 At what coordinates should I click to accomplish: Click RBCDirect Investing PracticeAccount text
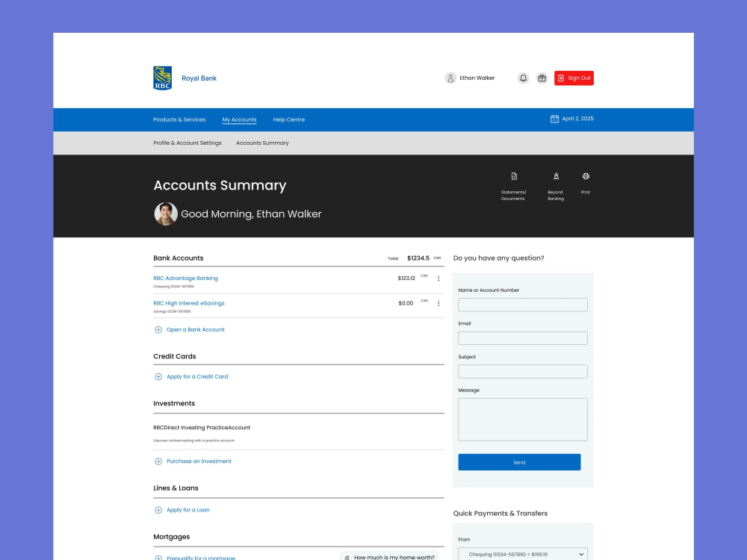202,428
